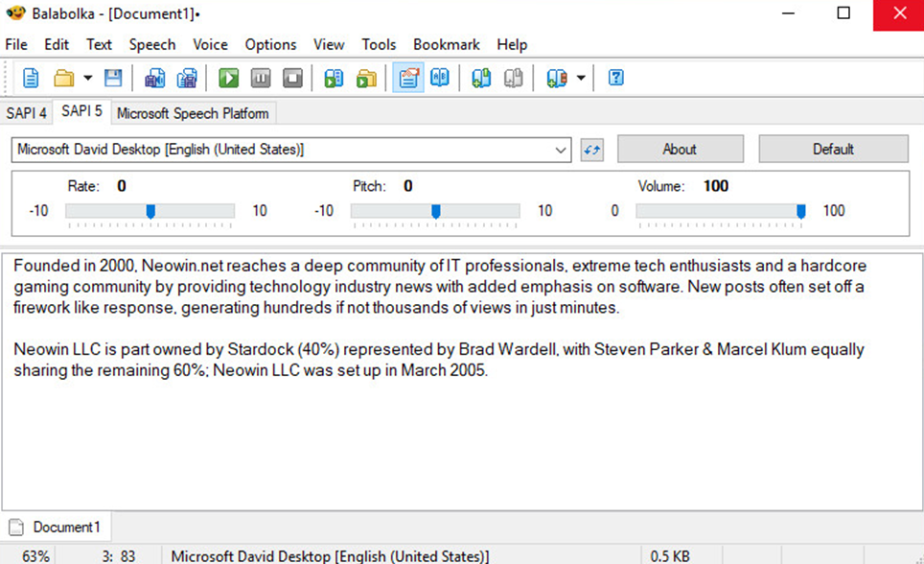924x564 pixels.
Task: Click inside the text editor on 'Neowin.net'
Action: [183, 266]
